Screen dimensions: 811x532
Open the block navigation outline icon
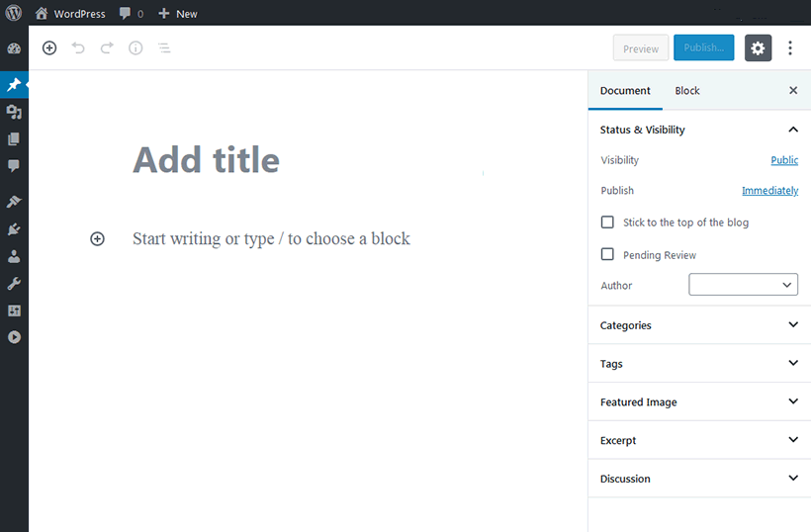point(164,47)
